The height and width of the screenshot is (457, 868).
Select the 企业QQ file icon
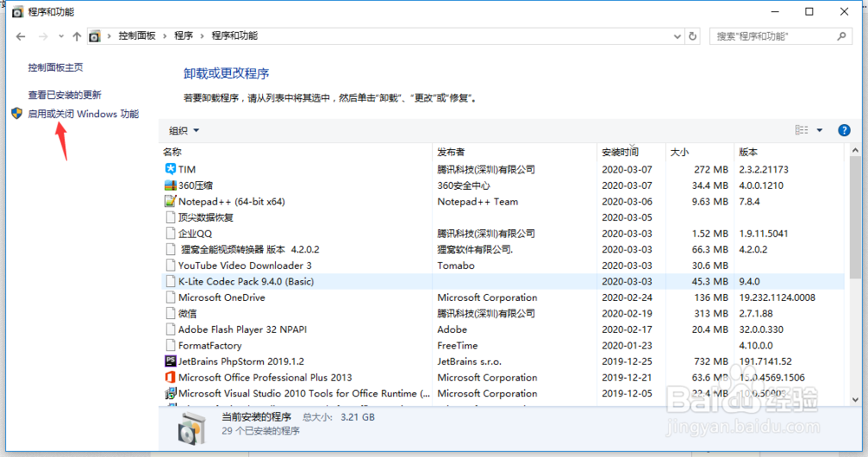click(x=170, y=233)
